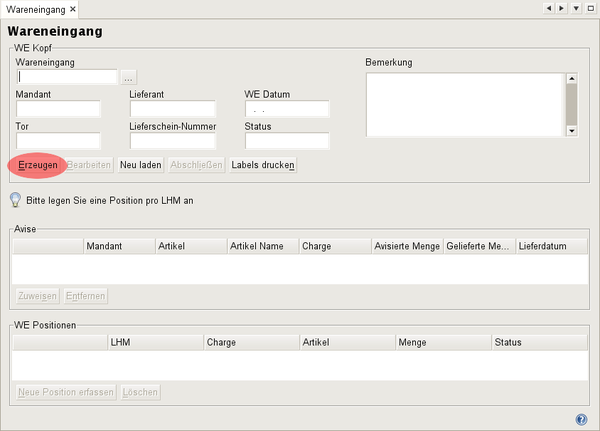Focus the Lieferschein-Nummer input field
Screen dimensions: 600x431
[x=173, y=141]
